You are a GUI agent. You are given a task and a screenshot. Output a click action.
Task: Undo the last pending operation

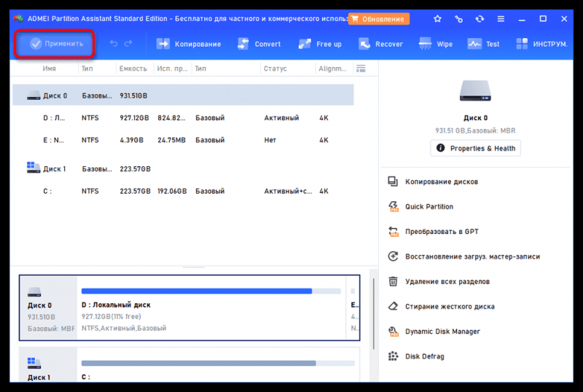click(x=114, y=44)
